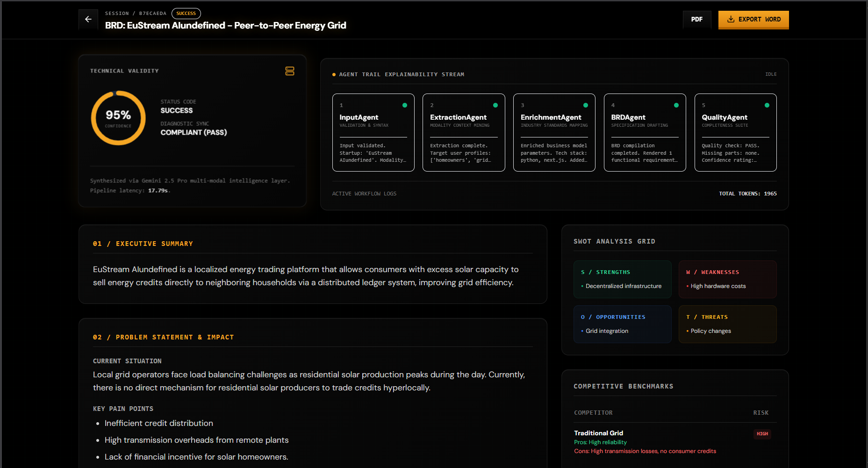Click the BRD document title
This screenshot has width=868, height=468.
tap(225, 25)
